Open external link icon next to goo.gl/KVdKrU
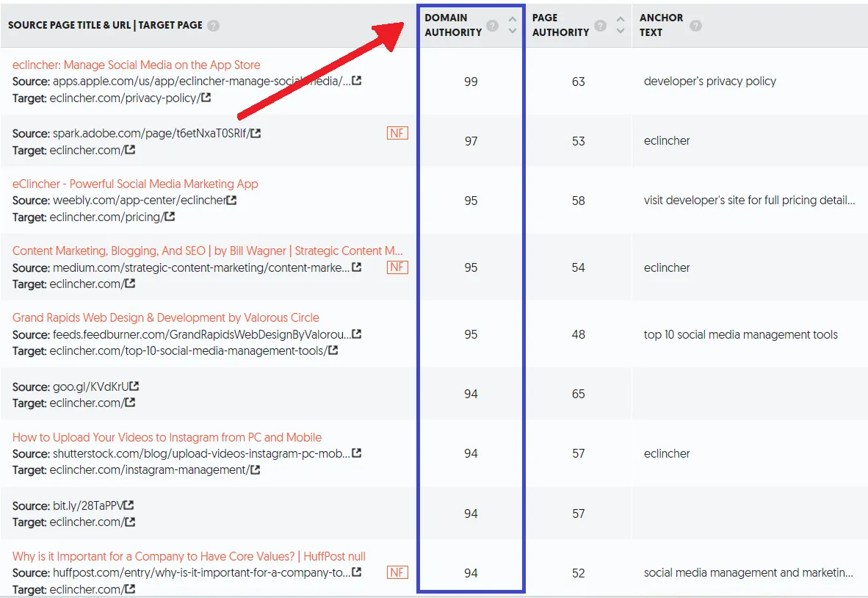868x598 pixels. pyautogui.click(x=134, y=386)
